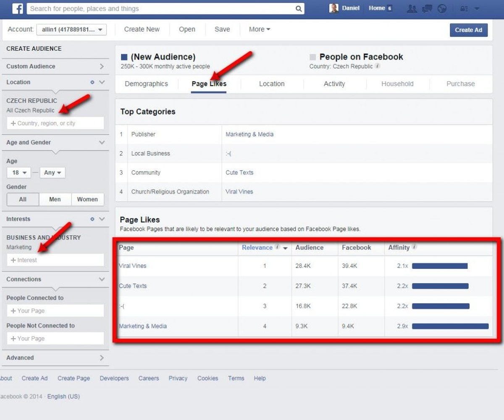The width and height of the screenshot is (504, 420).
Task: Open the notifications globe icon
Action: click(x=442, y=8)
